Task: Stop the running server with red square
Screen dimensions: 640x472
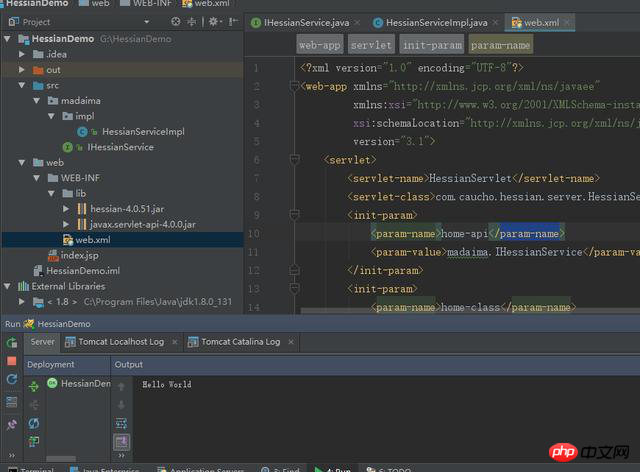Action: [x=11, y=361]
